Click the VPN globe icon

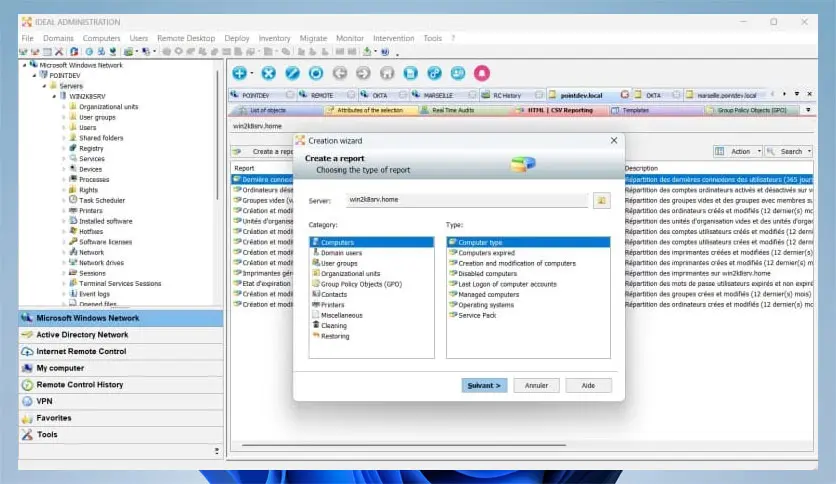coord(27,401)
